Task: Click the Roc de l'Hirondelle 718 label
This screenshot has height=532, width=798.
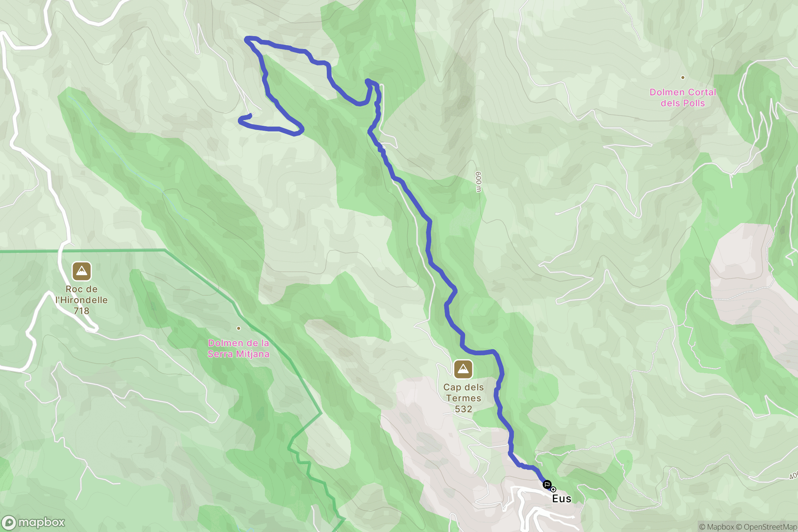Action: (82, 300)
